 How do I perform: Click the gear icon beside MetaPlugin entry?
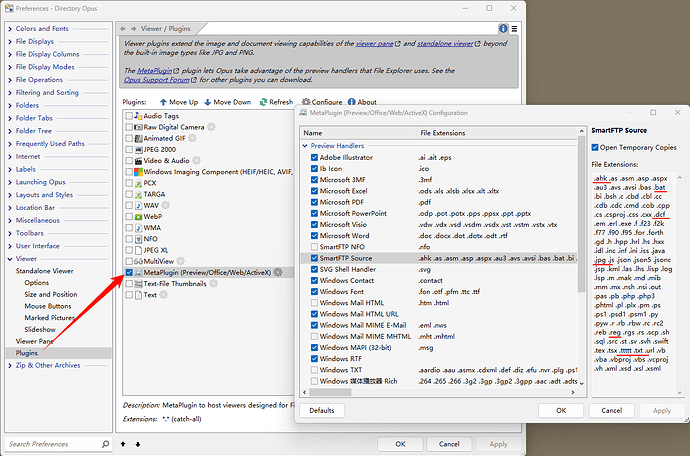(x=278, y=272)
